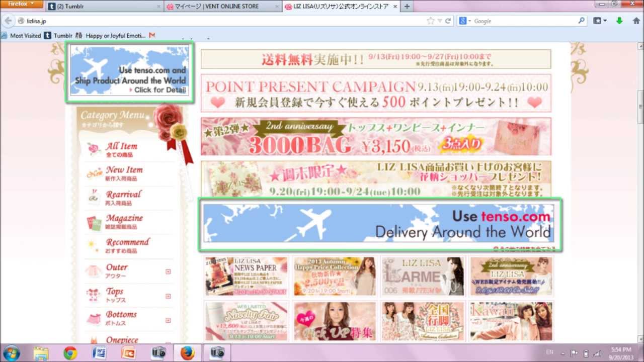Open the Bottoms category
Image resolution: width=644 pixels, height=362 pixels.
point(121,318)
